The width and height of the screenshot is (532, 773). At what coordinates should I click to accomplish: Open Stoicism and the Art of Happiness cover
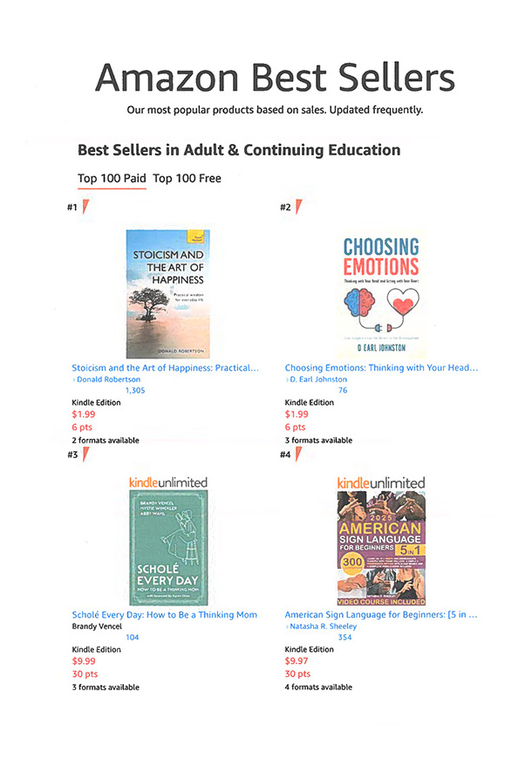pyautogui.click(x=168, y=294)
